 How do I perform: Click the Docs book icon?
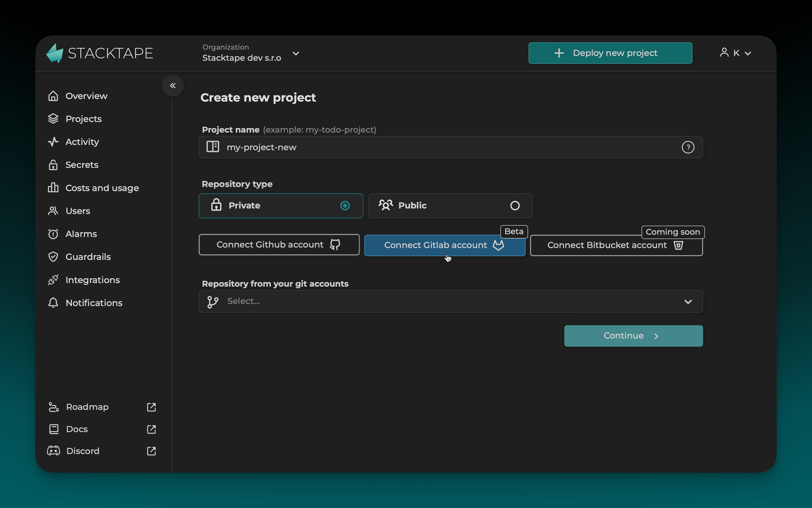point(54,429)
